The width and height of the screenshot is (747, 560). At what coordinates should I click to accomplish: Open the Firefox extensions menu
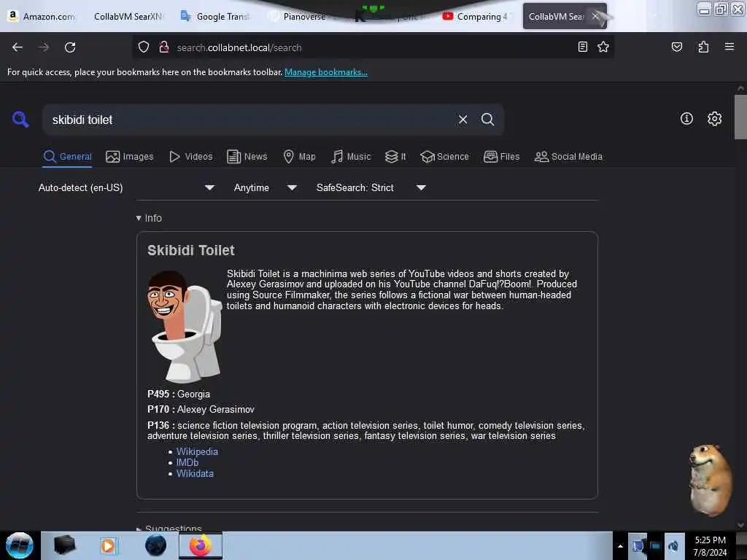tap(703, 47)
